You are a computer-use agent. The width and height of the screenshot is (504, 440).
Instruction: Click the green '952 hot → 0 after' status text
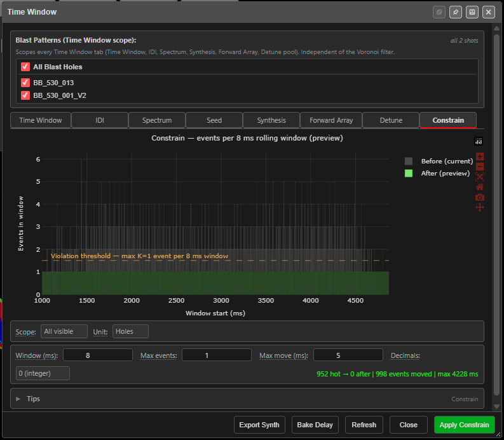coord(397,374)
